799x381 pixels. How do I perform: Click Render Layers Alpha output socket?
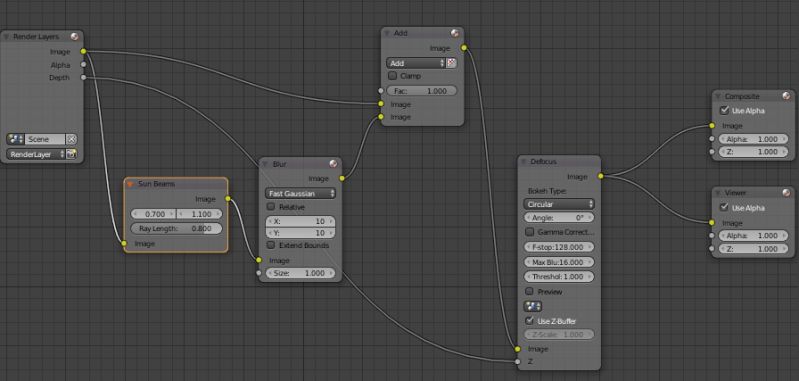[x=83, y=65]
